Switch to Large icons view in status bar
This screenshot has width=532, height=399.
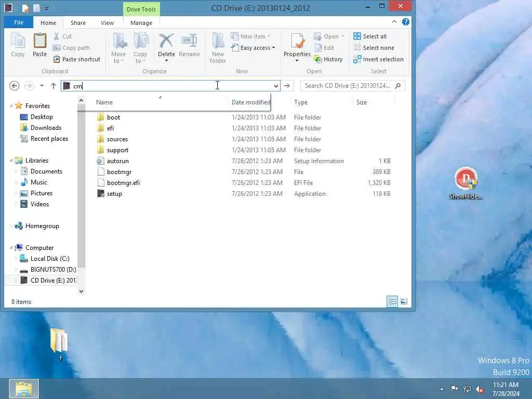[404, 301]
